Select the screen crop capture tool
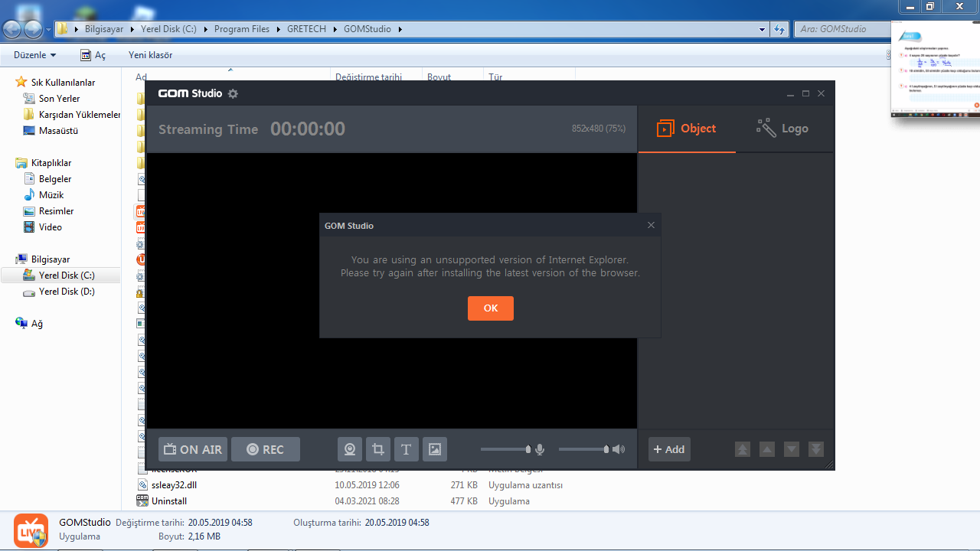This screenshot has width=980, height=551. (378, 449)
